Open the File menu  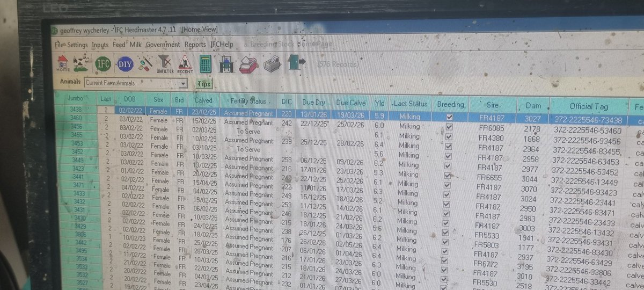(x=58, y=45)
